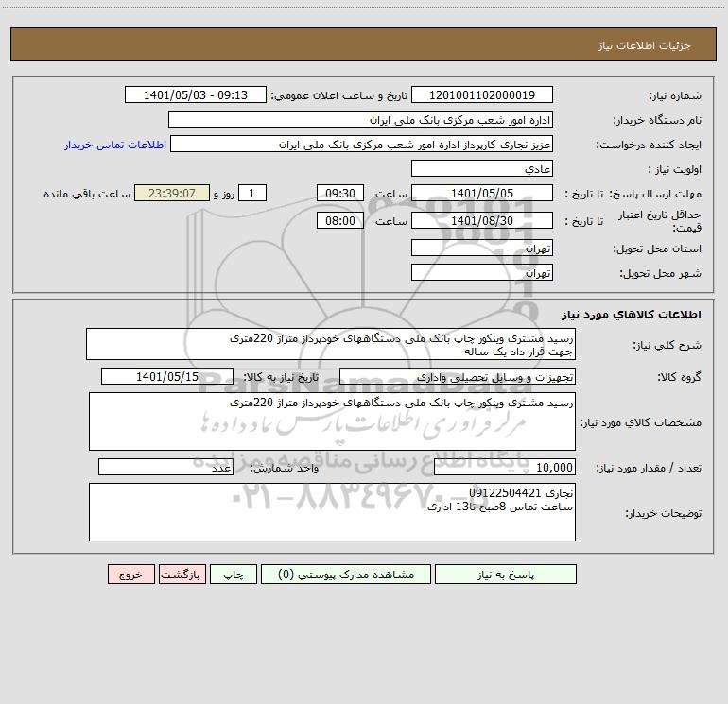Click the پاسخ به نیاز button
Screen dimensions: 728x704
coord(505,574)
